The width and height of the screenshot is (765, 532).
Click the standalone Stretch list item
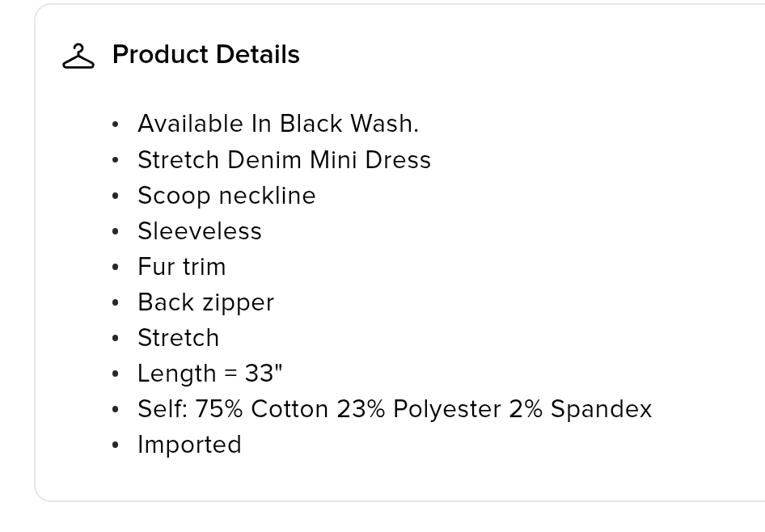(x=179, y=337)
